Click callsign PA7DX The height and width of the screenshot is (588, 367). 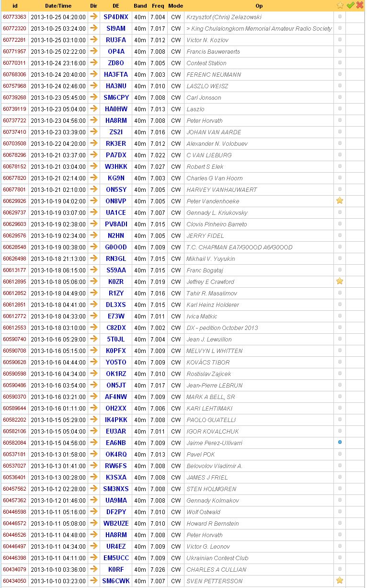click(x=116, y=155)
